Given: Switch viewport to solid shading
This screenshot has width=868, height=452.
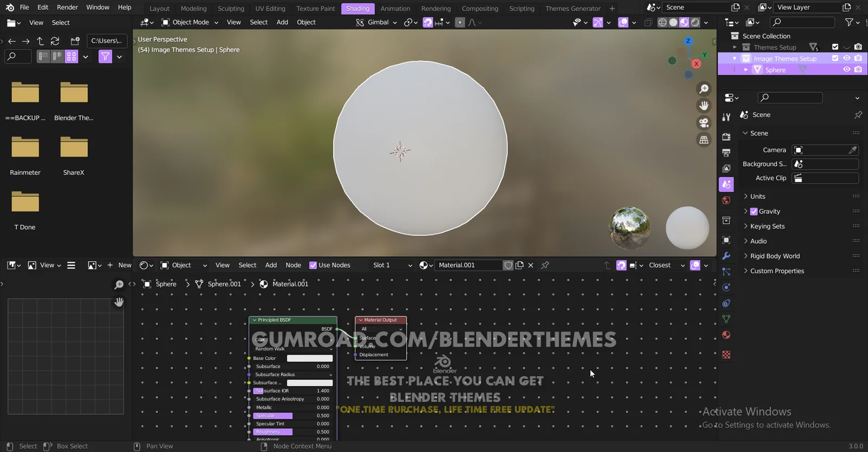Looking at the screenshot, I should [673, 22].
